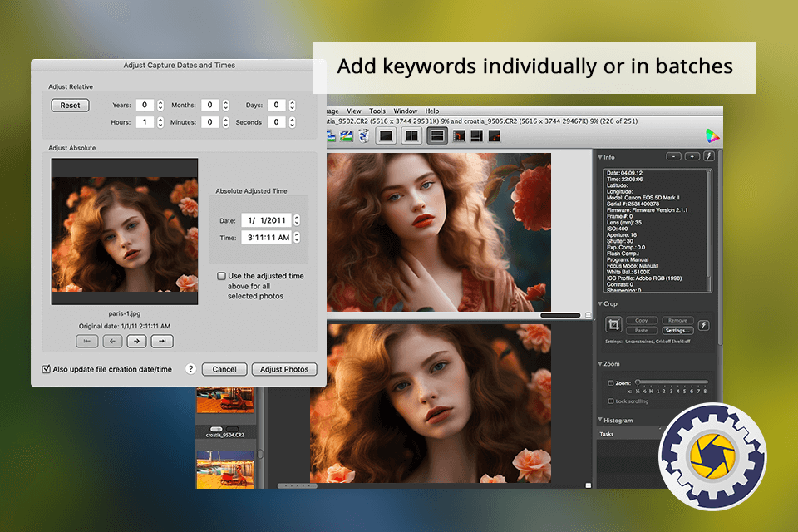This screenshot has width=798, height=532.
Task: Select the Tasks tab header
Action: pyautogui.click(x=607, y=434)
